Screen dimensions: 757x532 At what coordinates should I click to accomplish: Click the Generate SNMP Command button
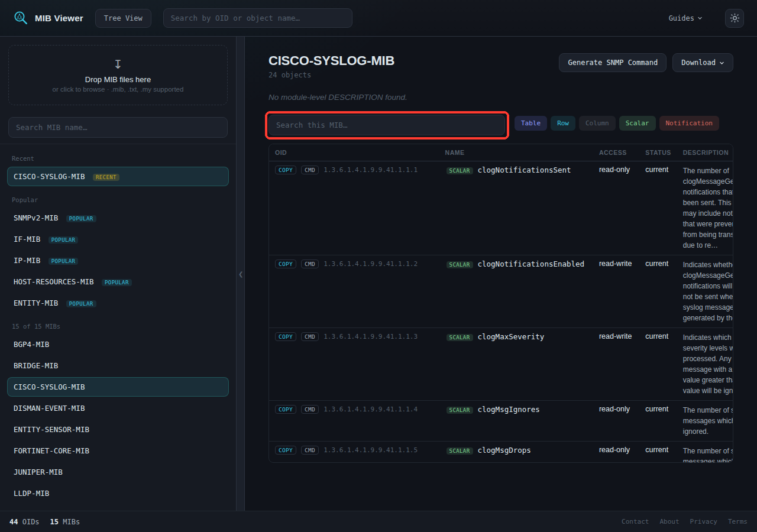pyautogui.click(x=613, y=63)
